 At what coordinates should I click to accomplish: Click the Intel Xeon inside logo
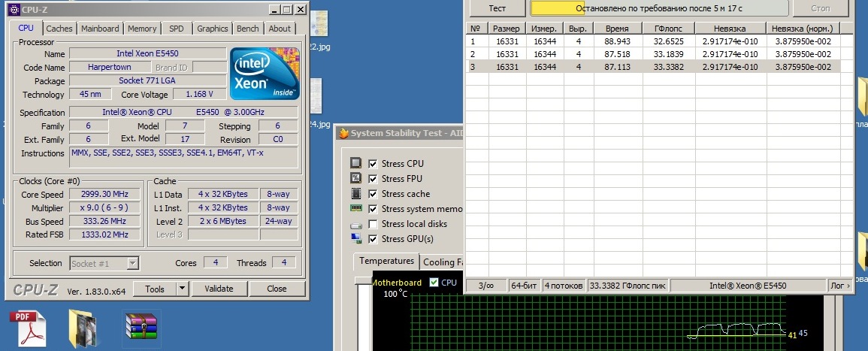point(265,73)
